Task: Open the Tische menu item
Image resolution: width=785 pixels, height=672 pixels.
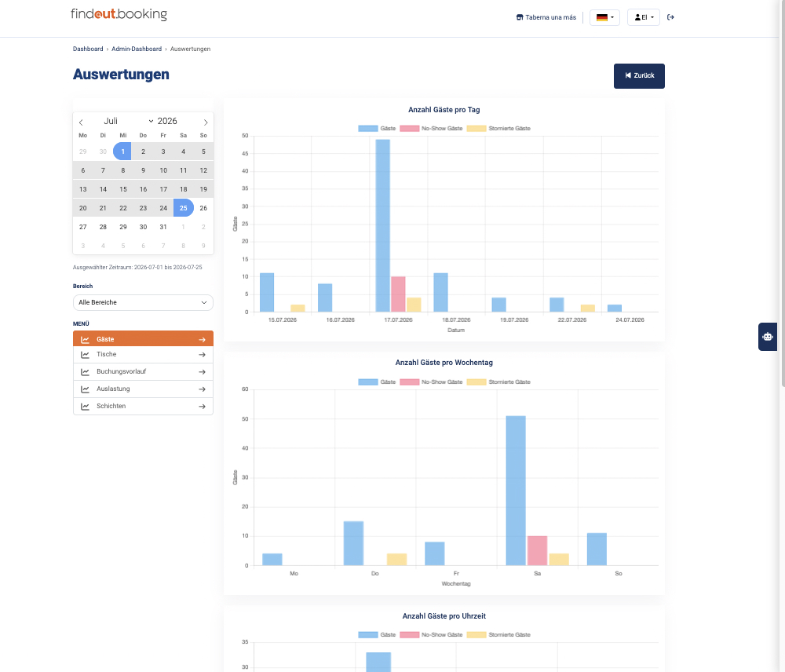Action: click(143, 355)
